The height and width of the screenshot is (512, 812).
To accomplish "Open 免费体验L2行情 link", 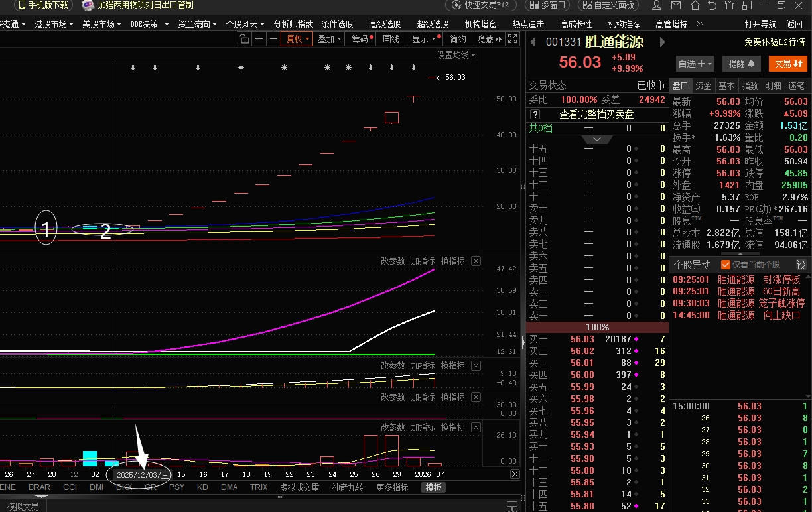I will 775,42.
